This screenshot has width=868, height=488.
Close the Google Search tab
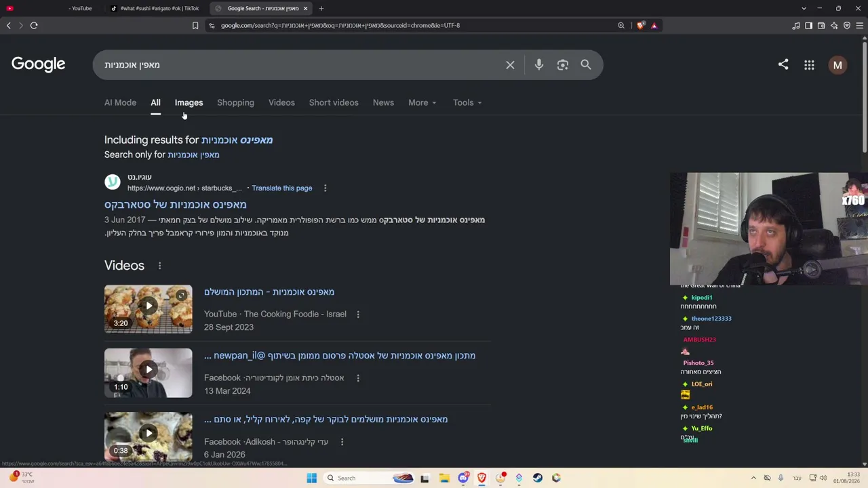305,8
